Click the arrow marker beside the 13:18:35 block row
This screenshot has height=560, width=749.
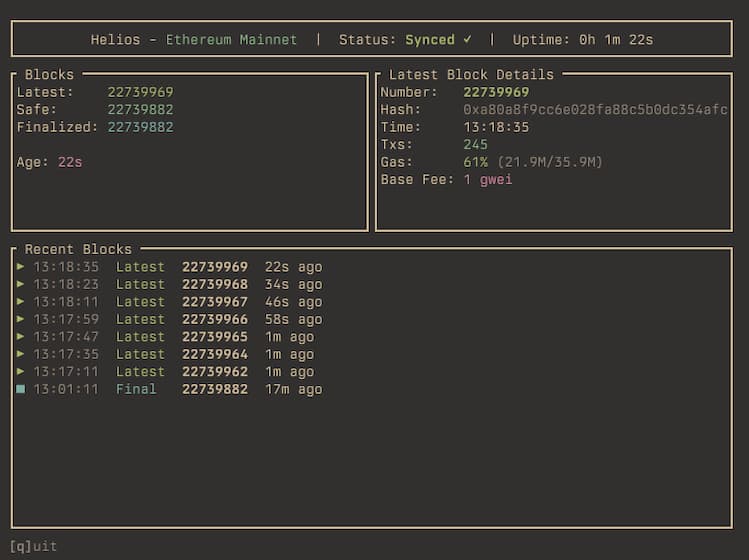tap(20, 267)
